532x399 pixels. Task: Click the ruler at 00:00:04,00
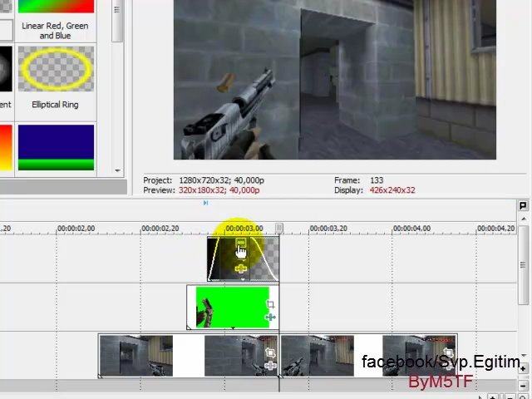point(412,229)
